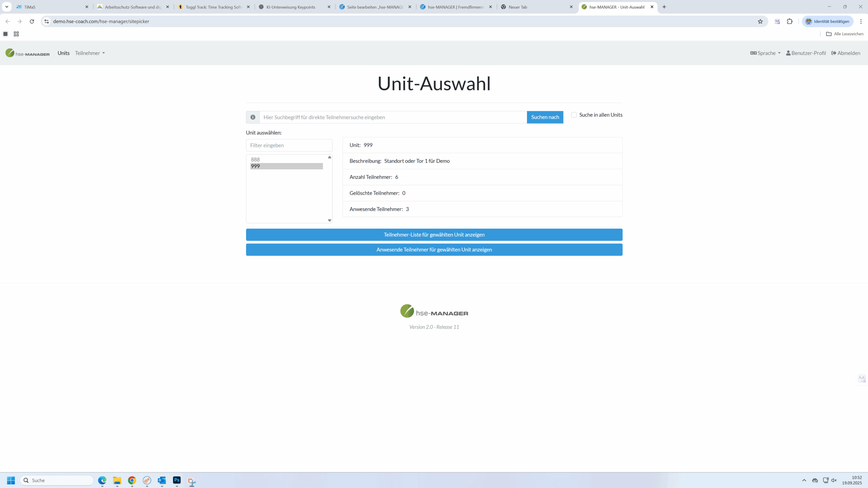Reload the page
Screen dimensions: 868x488
[32, 21]
